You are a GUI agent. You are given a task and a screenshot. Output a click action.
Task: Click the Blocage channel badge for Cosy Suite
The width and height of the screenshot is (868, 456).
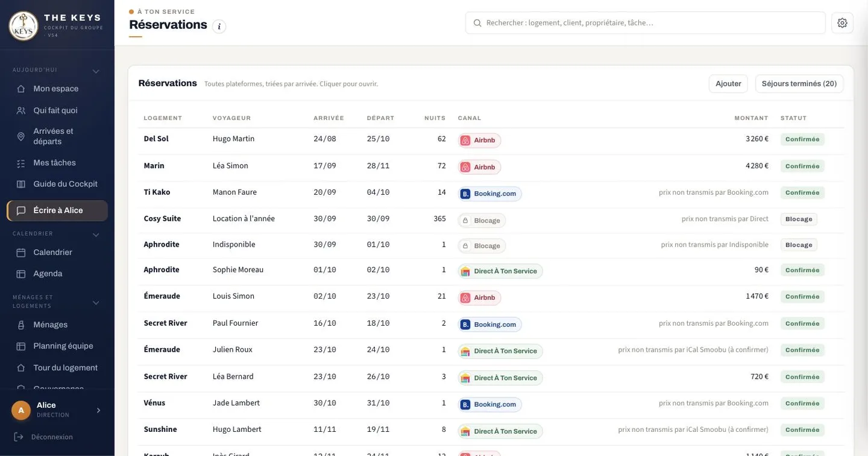pyautogui.click(x=482, y=221)
